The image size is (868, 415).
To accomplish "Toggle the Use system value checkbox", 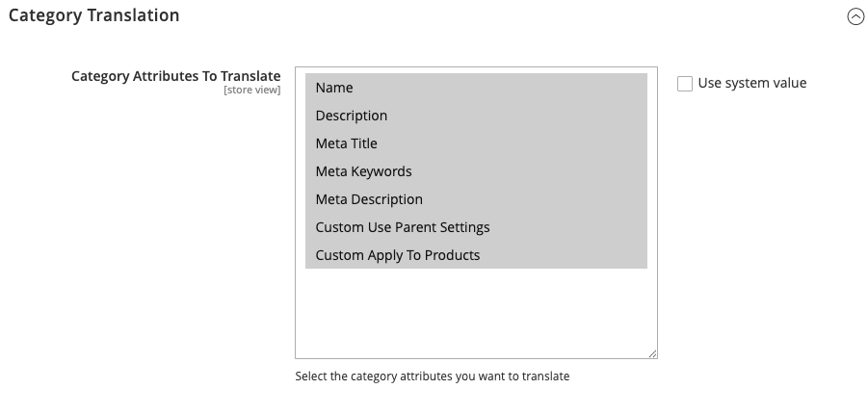I will tap(685, 84).
